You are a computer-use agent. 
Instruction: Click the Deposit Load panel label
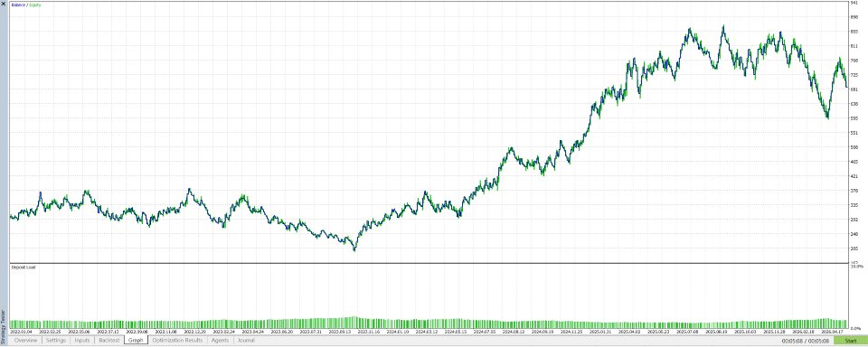[24, 267]
